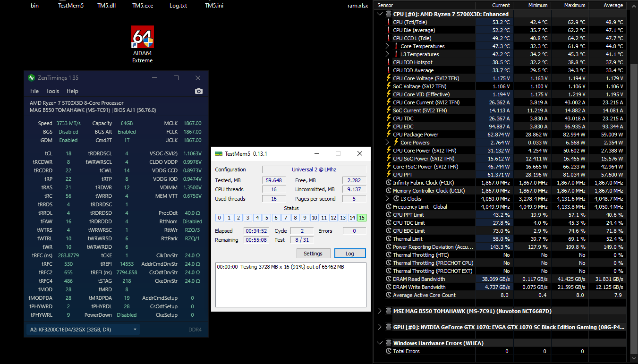Click the ZenTimings green heartbeat app icon

pos(31,78)
